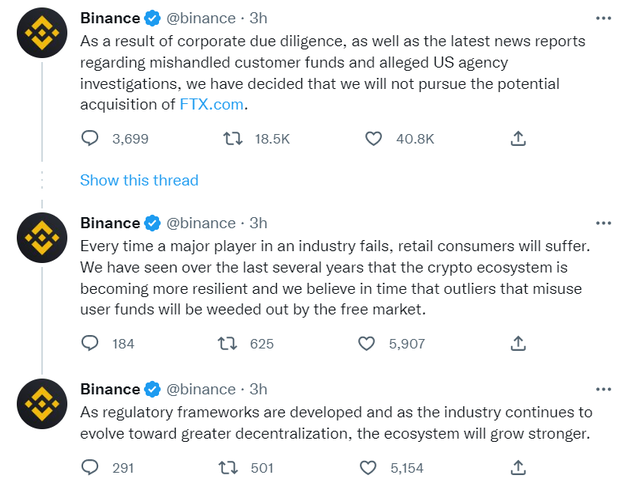Share the retail consumers tweet
This screenshot has height=491, width=630.
tap(518, 344)
